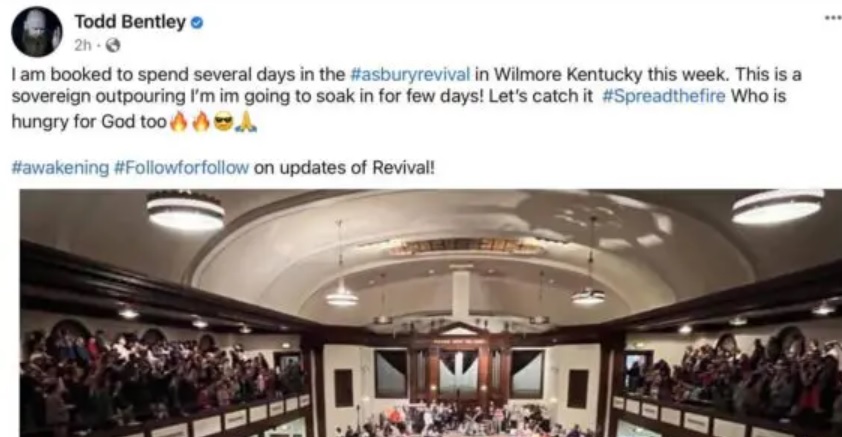Click the praying hands emoji
Screen dimensions: 842x437
point(246,123)
